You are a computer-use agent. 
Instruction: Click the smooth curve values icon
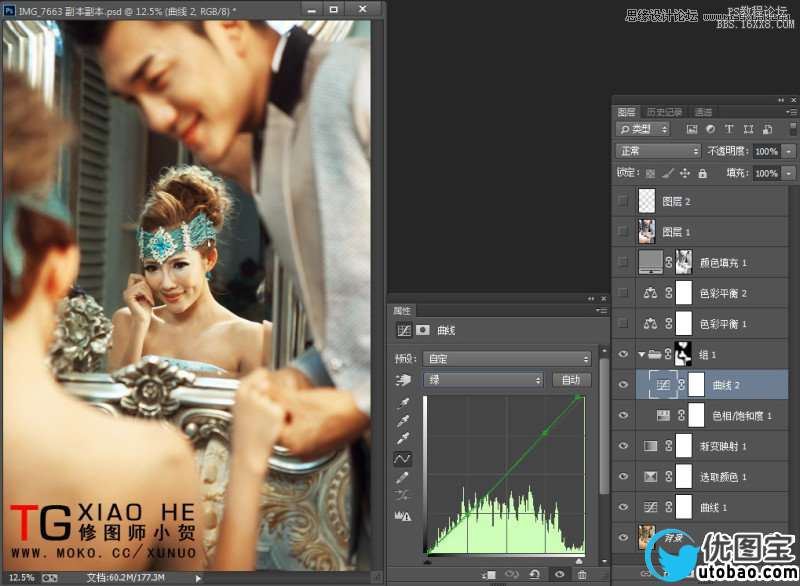402,495
